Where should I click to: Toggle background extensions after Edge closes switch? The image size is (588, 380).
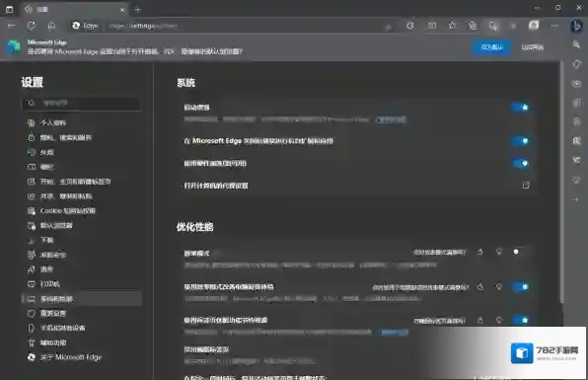coord(521,141)
